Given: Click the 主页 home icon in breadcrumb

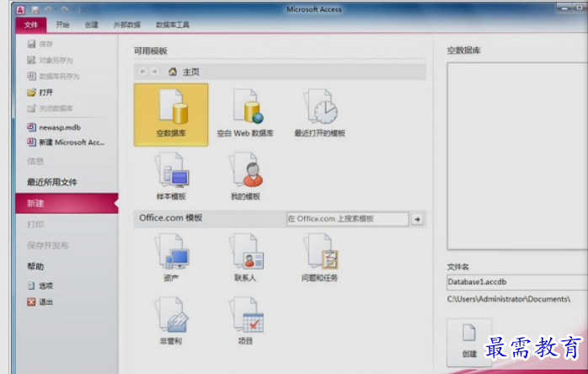Looking at the screenshot, I should pos(173,72).
